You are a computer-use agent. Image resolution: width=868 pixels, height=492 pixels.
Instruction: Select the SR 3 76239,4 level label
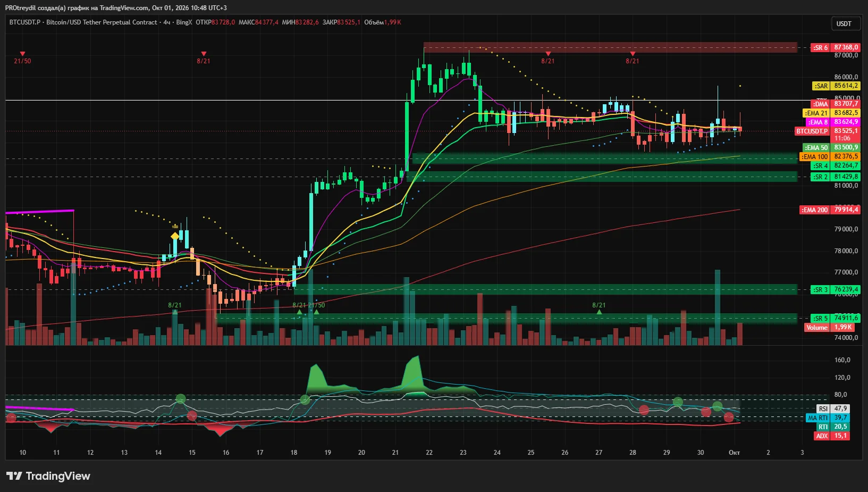[836, 289]
